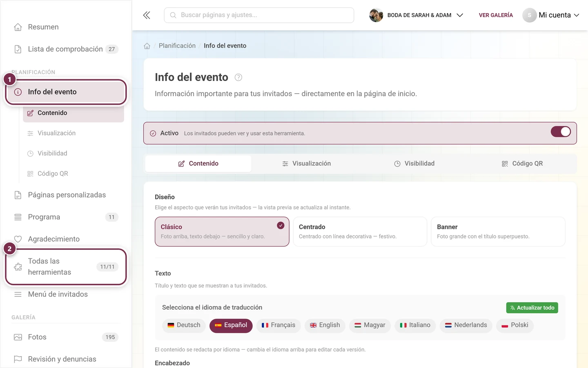Switch to the Código QR tab
The image size is (588, 368).
[522, 164]
